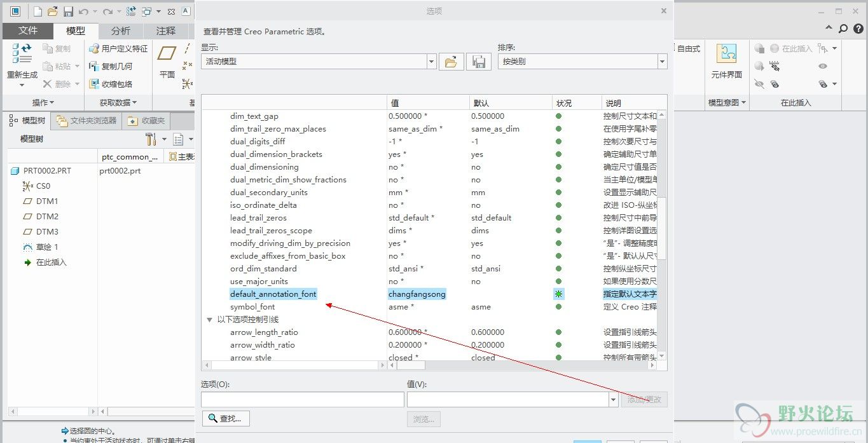Click the 选项(O) input field

pyautogui.click(x=303, y=400)
